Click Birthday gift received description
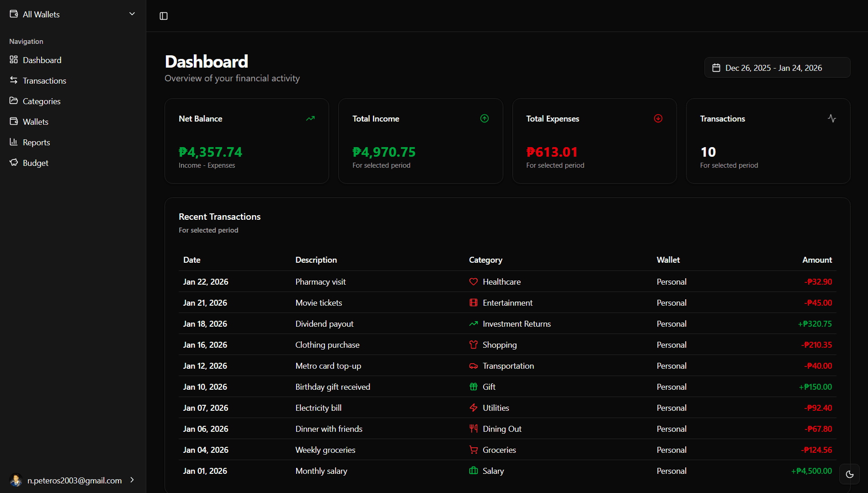Screen dimensions: 868x493 (x=333, y=387)
